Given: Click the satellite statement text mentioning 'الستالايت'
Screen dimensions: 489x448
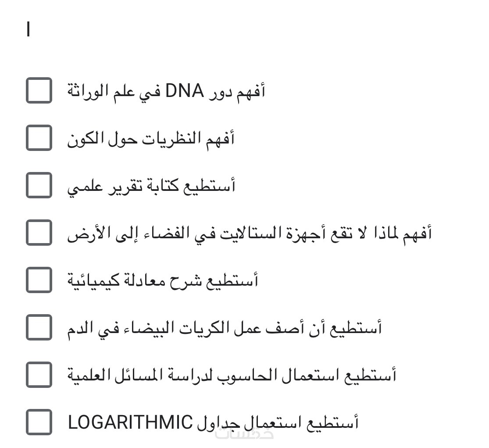Looking at the screenshot, I should (x=249, y=233).
